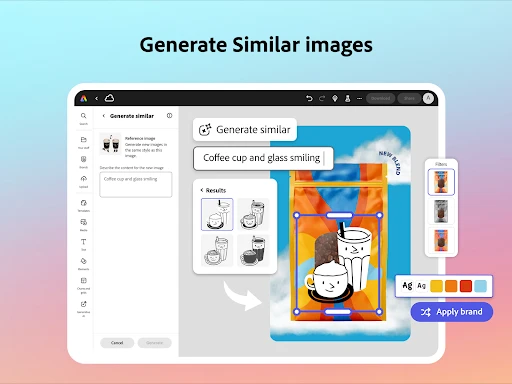
Task: Open the Adobe Express home logo
Action: coord(84,98)
